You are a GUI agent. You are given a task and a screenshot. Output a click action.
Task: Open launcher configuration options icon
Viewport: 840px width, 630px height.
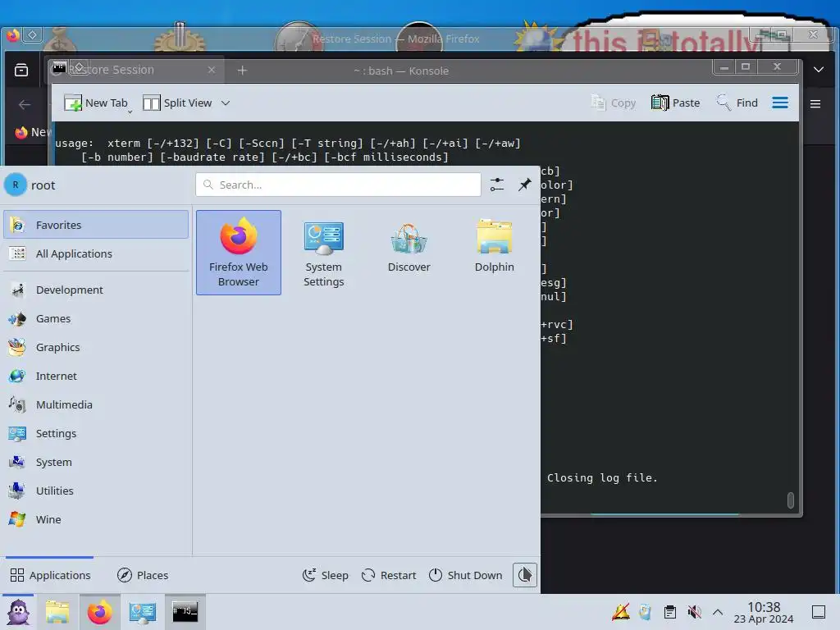(497, 185)
